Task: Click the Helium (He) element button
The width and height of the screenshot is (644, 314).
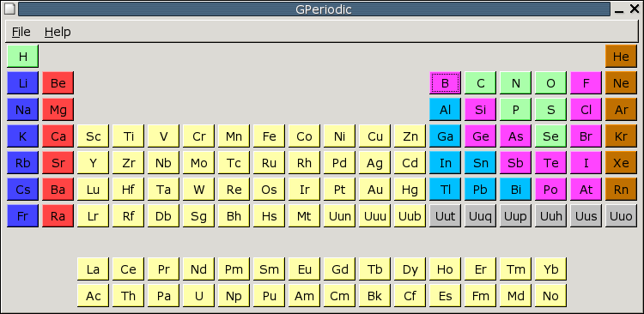Action: point(621,57)
